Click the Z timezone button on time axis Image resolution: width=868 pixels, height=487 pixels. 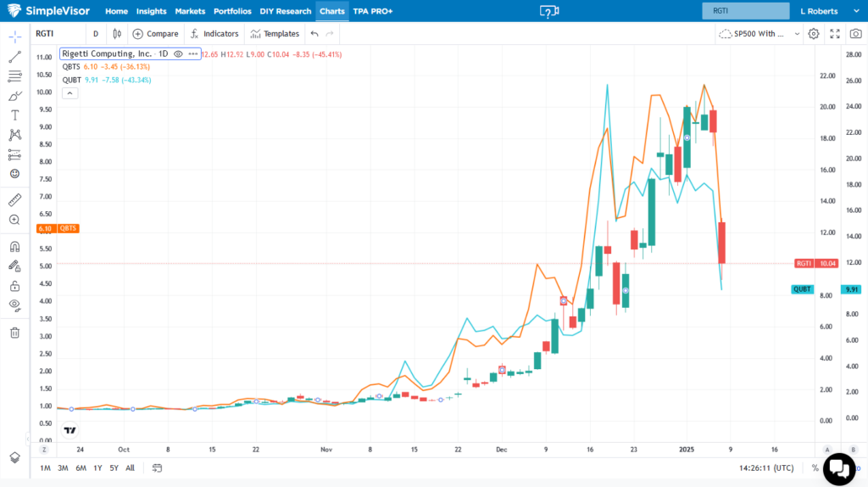(44, 450)
